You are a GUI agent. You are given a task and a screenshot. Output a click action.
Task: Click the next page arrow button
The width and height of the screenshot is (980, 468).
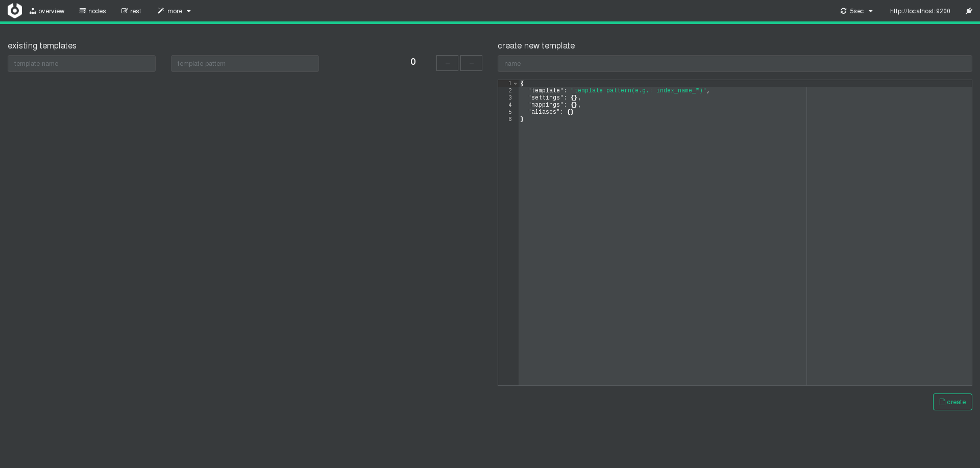471,63
